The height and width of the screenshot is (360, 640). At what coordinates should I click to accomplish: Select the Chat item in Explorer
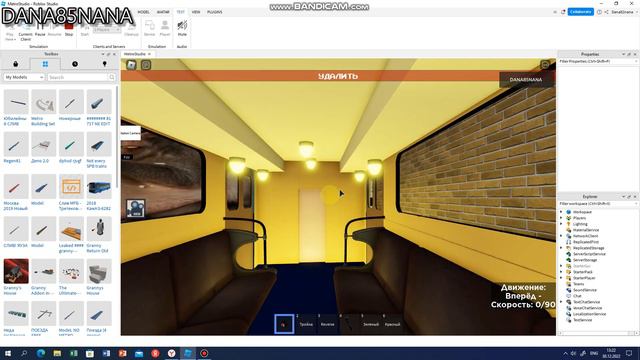pyautogui.click(x=577, y=296)
